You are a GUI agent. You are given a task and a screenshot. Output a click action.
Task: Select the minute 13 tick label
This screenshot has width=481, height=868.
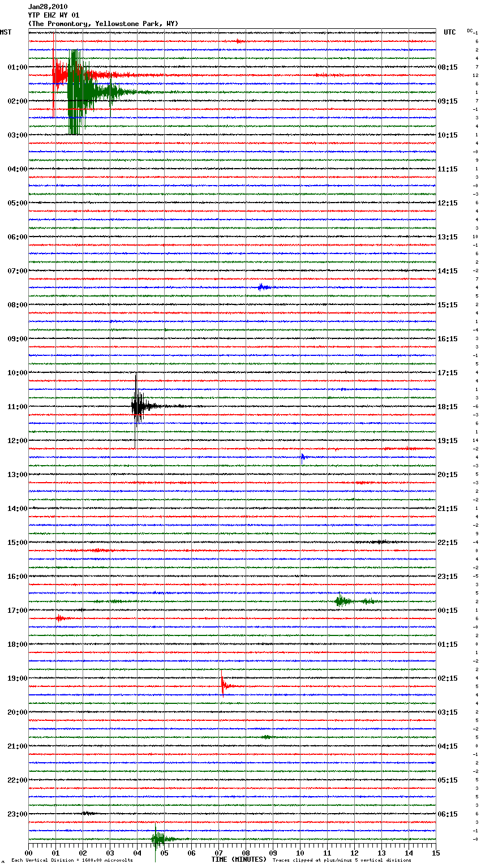(x=381, y=852)
